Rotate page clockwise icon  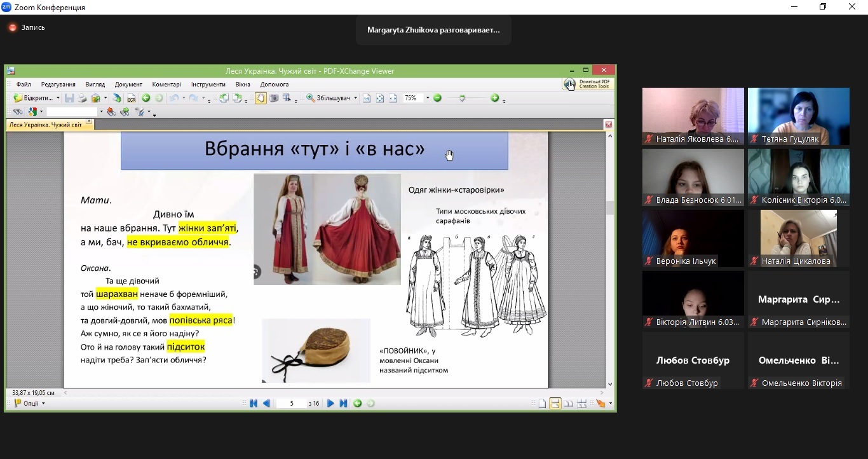coord(237,98)
